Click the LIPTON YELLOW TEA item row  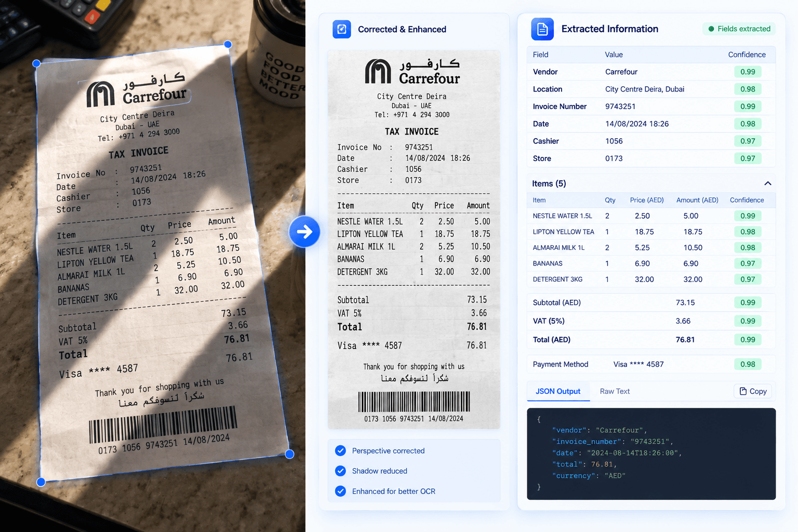pos(651,232)
